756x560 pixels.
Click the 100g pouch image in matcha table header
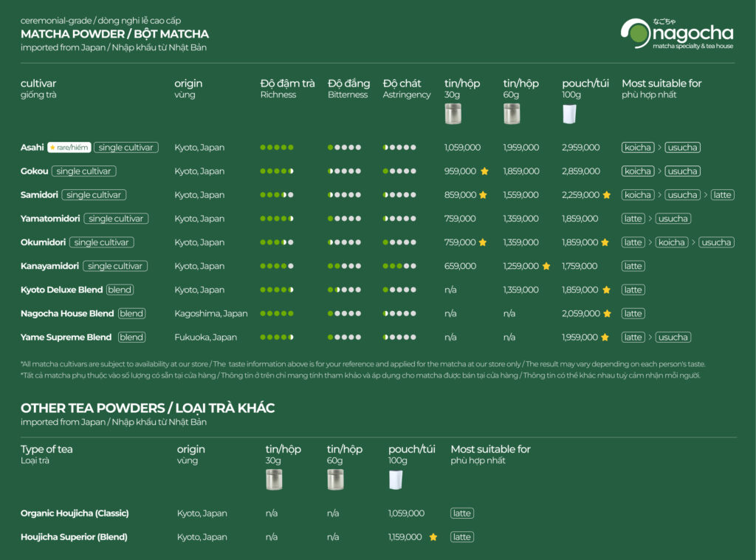(x=569, y=114)
